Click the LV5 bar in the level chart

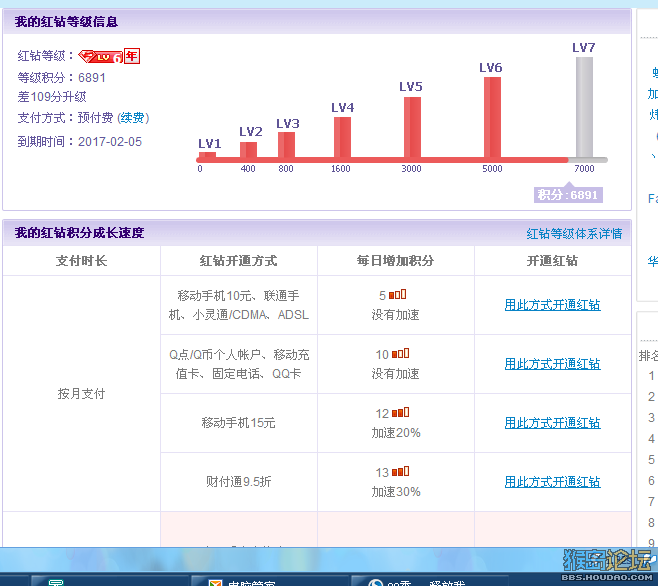(413, 128)
